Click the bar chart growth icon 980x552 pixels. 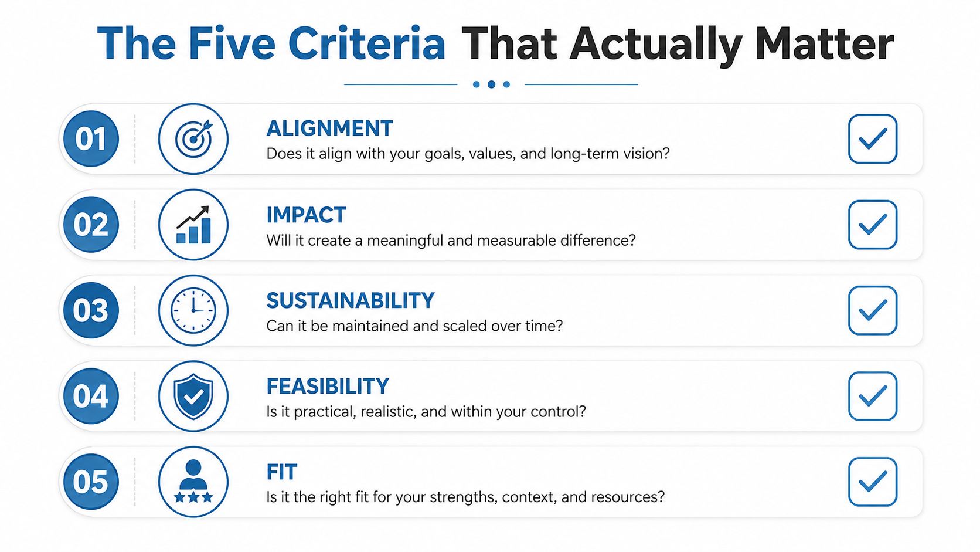tap(193, 225)
